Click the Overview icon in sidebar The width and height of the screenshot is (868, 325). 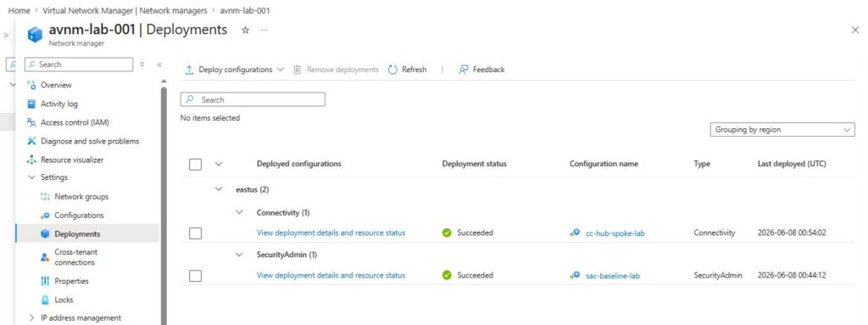coord(31,85)
